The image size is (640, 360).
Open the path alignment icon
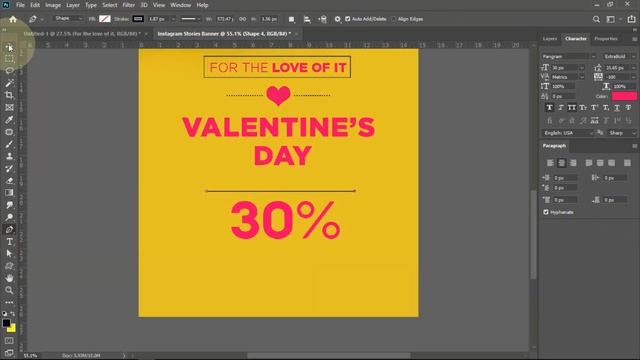(307, 19)
